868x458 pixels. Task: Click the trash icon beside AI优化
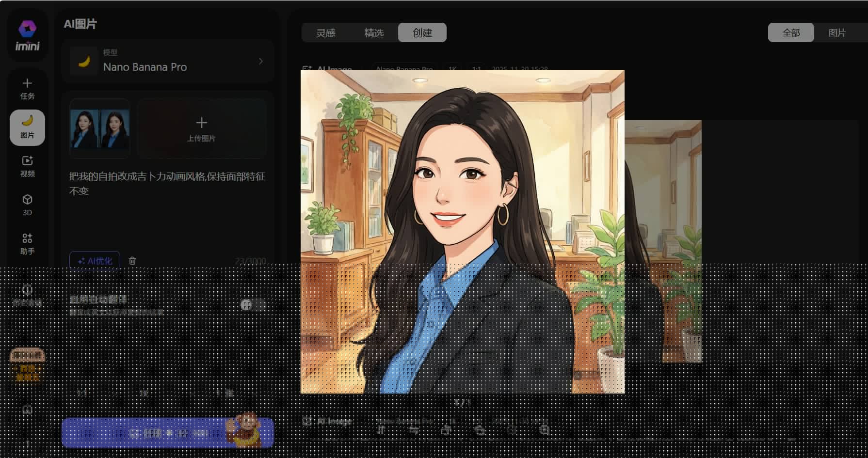(132, 261)
